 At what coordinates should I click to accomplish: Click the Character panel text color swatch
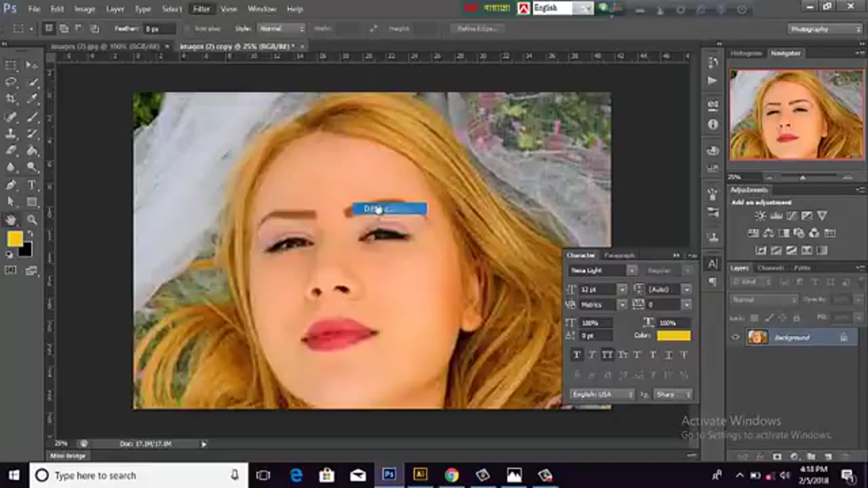(673, 335)
